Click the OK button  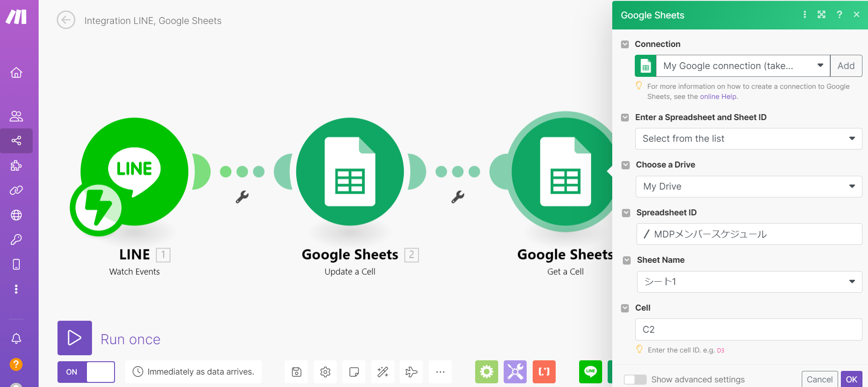point(851,380)
